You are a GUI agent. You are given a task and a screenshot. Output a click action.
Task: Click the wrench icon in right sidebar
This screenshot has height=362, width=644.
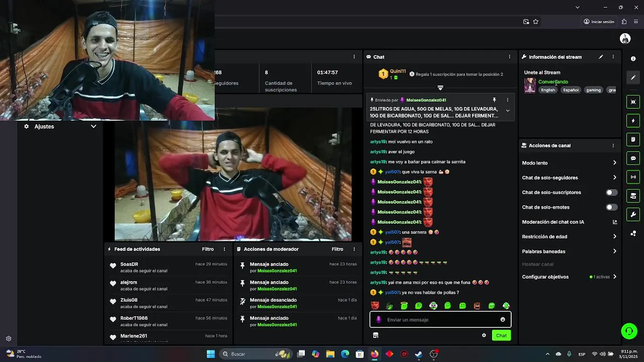[633, 215]
